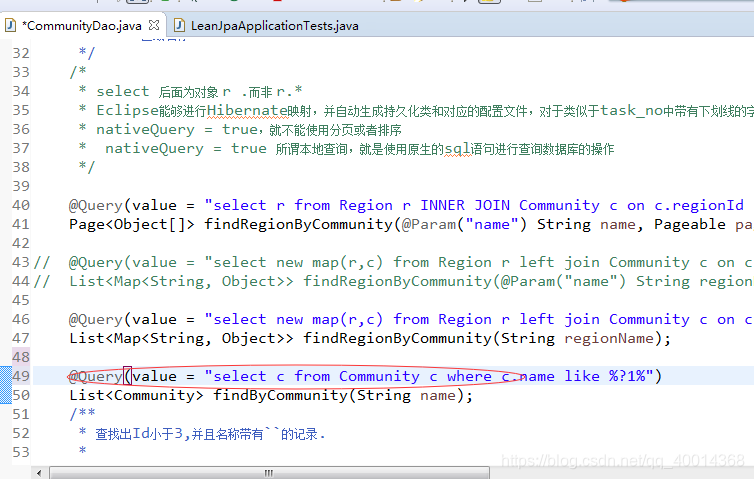Click the "//" comment marker on line 43
Screen dimensions: 754x479
pos(42,263)
